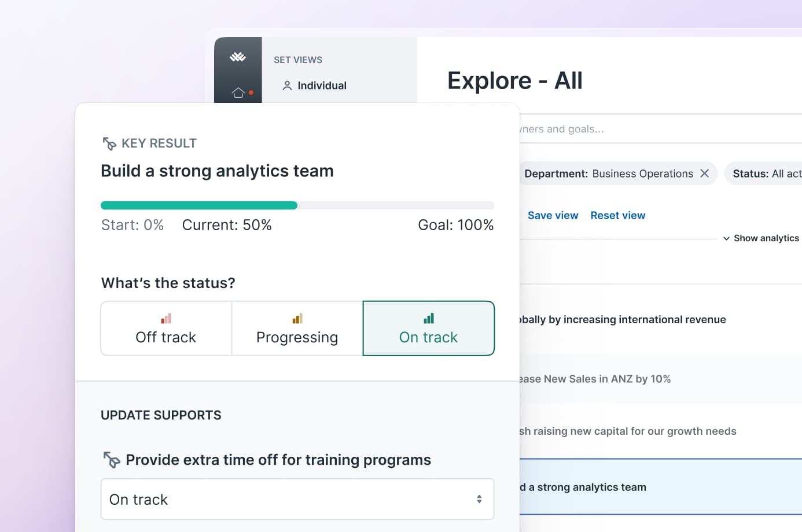The width and height of the screenshot is (802, 532).
Task: Click the Reset view link
Action: click(x=617, y=215)
